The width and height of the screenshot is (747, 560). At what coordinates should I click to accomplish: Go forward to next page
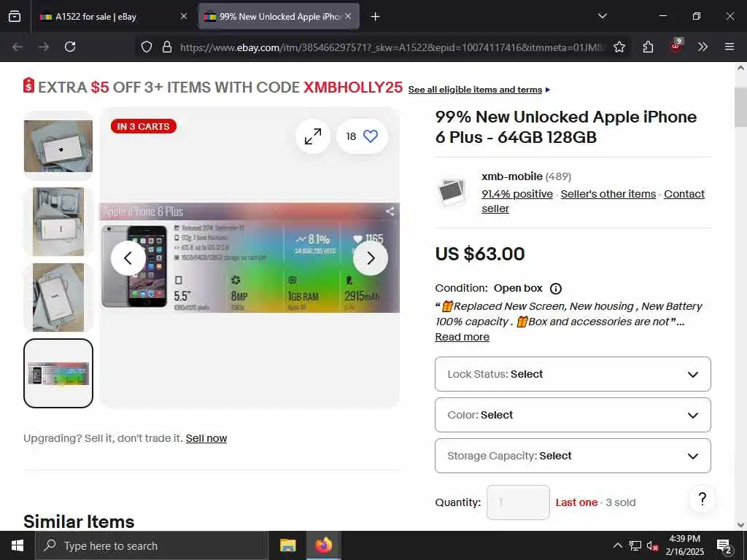coord(43,47)
